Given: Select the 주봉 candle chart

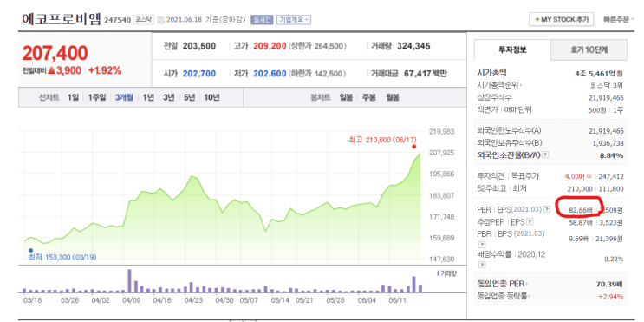Looking at the screenshot, I should tap(368, 97).
